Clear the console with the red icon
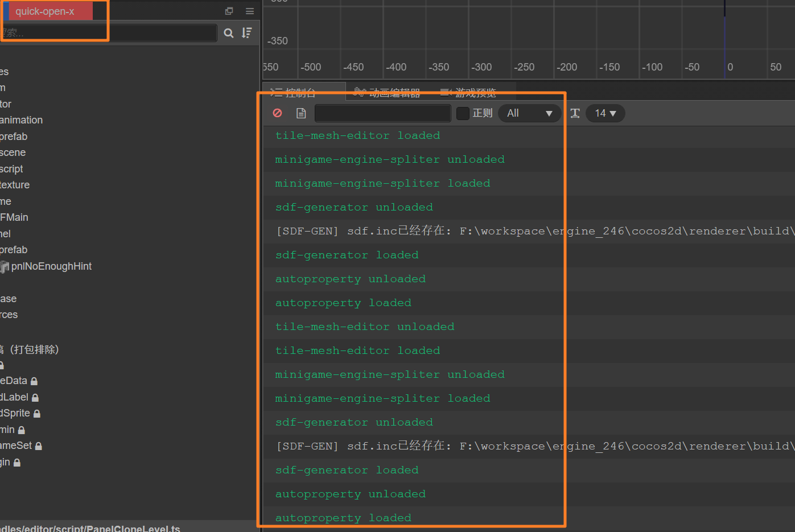This screenshot has width=795, height=532. 278,113
